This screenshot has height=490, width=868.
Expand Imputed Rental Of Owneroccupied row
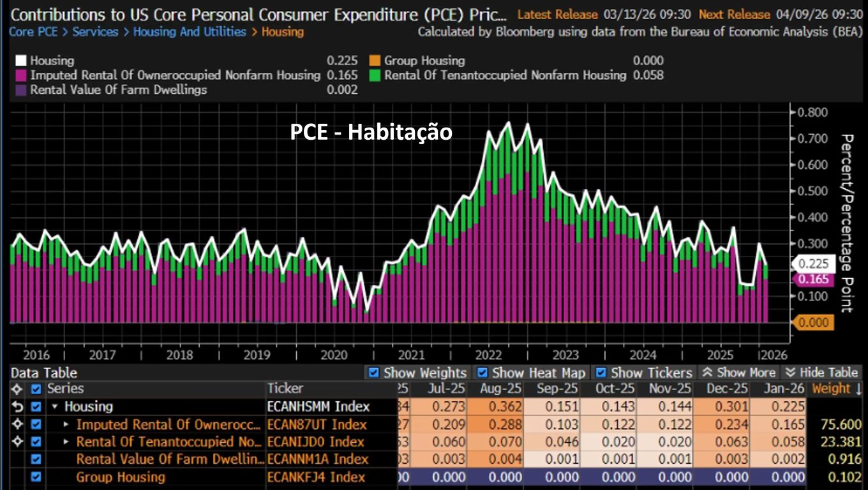coord(67,424)
